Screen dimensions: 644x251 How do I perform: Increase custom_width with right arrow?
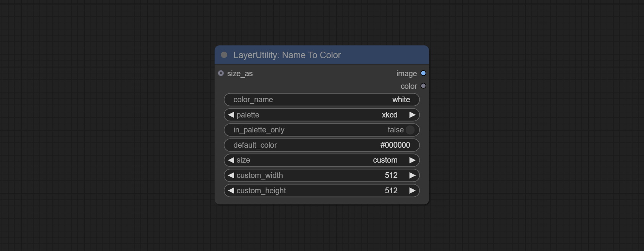coord(412,175)
